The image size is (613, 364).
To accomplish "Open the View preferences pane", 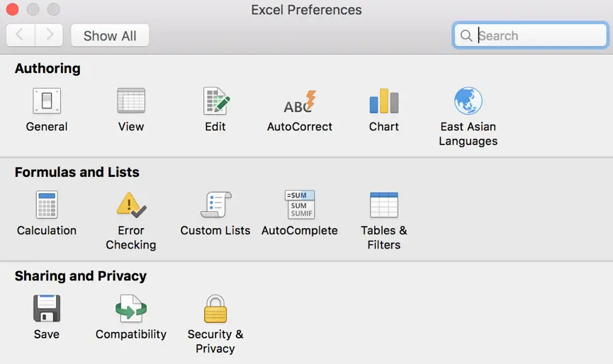I will coord(131,101).
